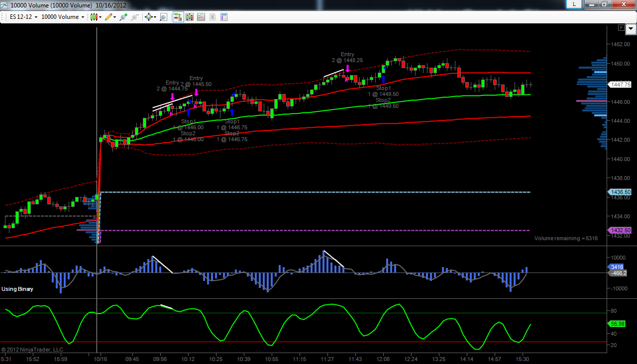Open the 10000 Volume interval dropdown in toolbar
Image resolution: width=637 pixels, height=364 pixels.
[63, 17]
